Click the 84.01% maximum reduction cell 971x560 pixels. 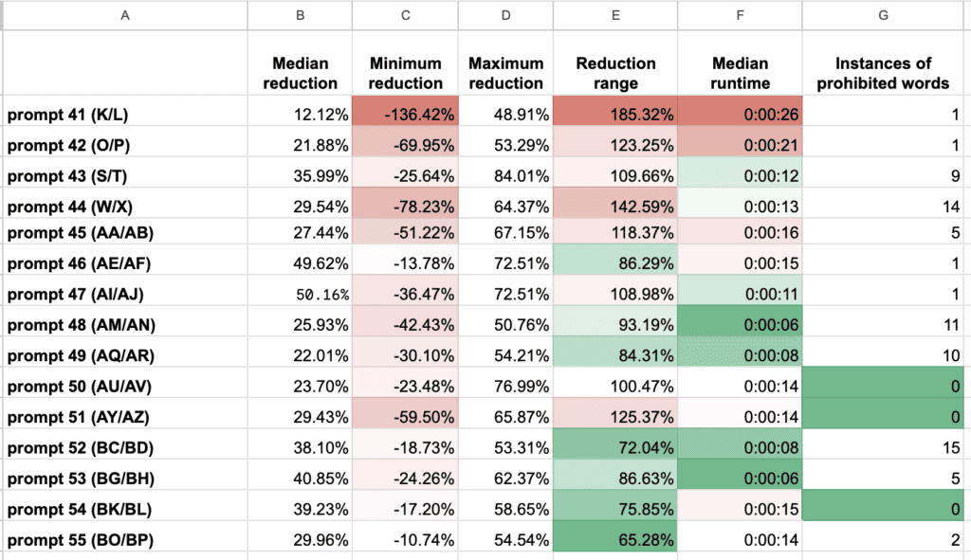pyautogui.click(x=505, y=174)
